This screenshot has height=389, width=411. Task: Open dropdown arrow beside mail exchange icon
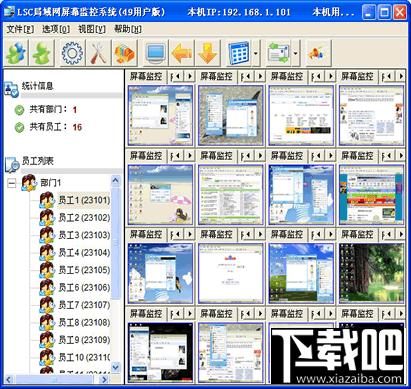[296, 53]
